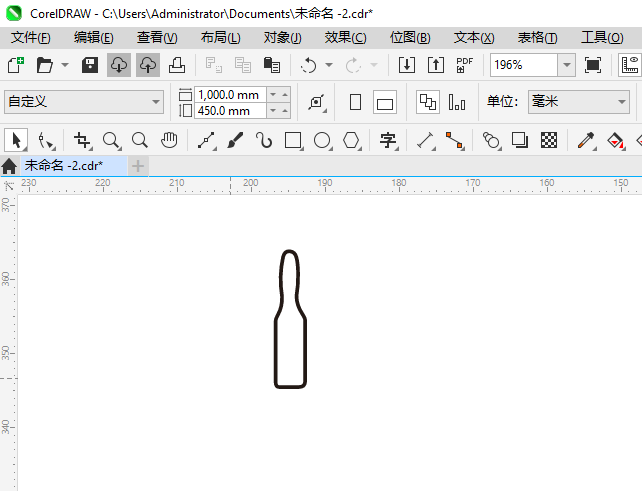This screenshot has height=491, width=642.
Task: Select the Freehand line tool
Action: (207, 140)
